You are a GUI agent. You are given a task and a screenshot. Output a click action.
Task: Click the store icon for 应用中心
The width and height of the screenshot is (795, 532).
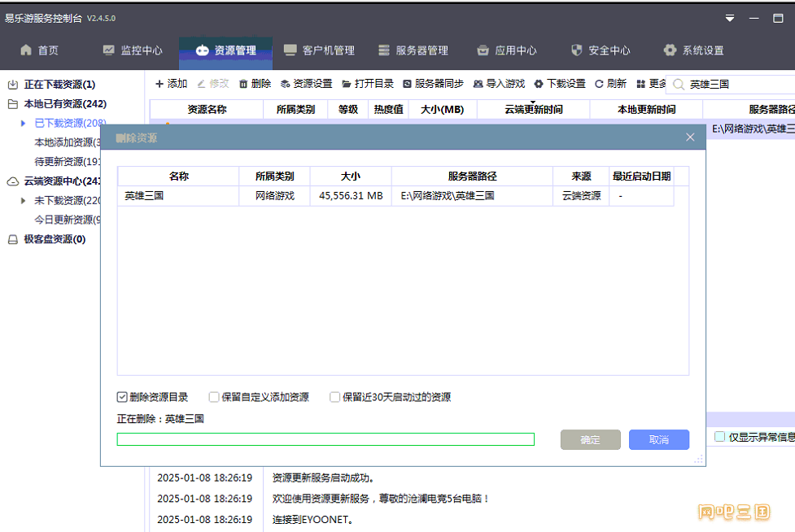click(x=483, y=50)
